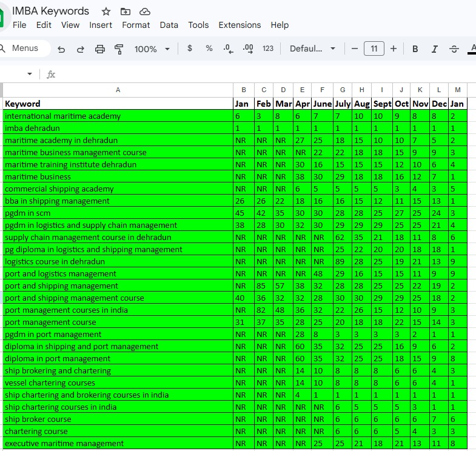Open the Format menu

tap(136, 25)
